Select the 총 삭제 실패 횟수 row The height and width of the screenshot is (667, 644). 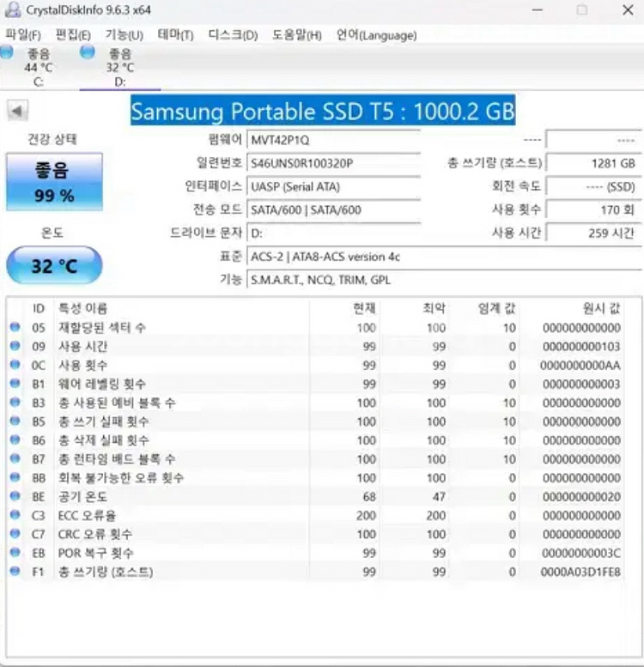tap(315, 440)
